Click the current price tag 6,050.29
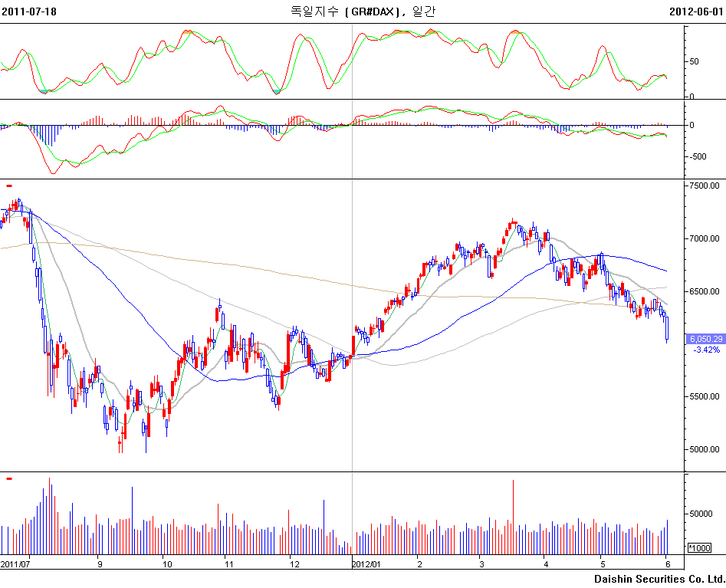 pyautogui.click(x=705, y=338)
